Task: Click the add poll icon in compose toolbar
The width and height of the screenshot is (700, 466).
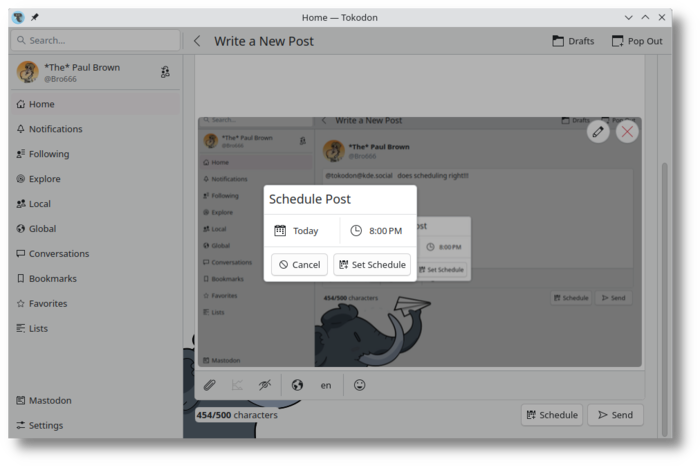Action: [237, 385]
